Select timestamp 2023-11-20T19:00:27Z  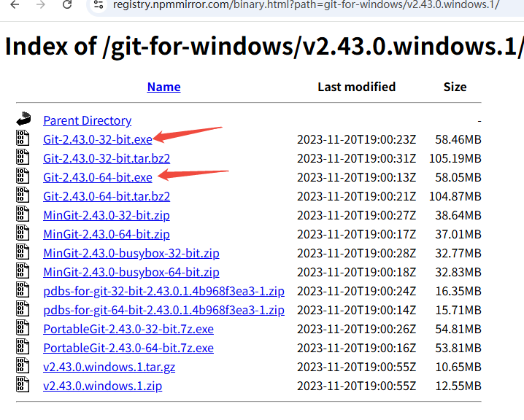[357, 216]
